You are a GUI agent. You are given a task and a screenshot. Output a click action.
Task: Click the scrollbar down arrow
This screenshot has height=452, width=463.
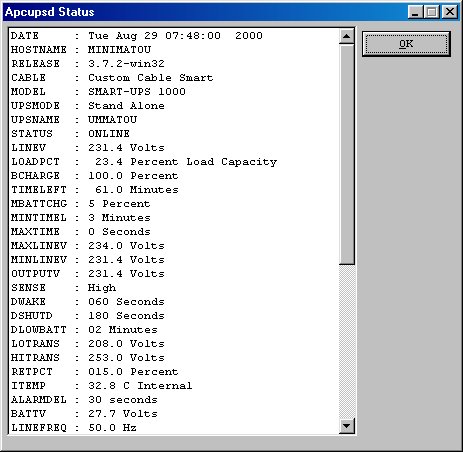point(347,426)
